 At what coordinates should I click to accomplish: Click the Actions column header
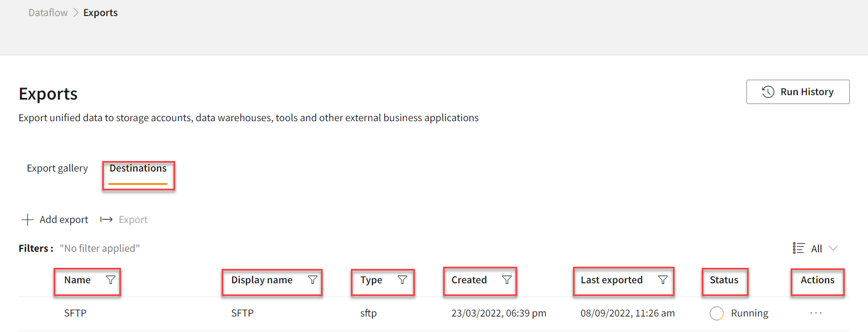tap(817, 280)
